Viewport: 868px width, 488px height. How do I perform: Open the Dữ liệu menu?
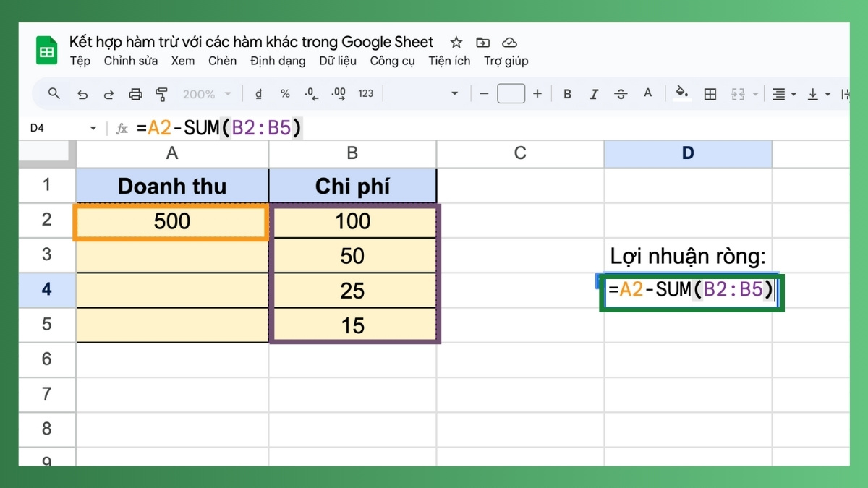tap(338, 61)
